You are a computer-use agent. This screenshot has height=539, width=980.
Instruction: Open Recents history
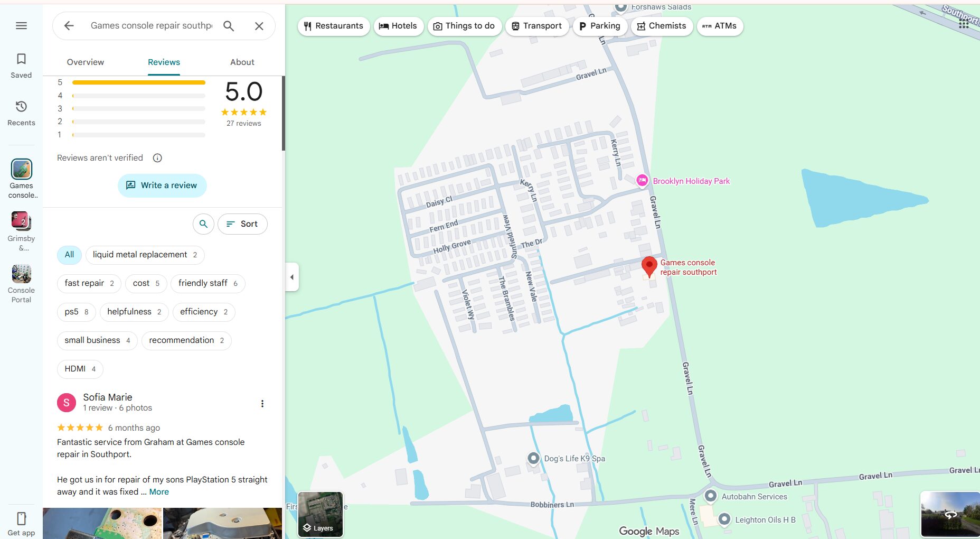(21, 113)
